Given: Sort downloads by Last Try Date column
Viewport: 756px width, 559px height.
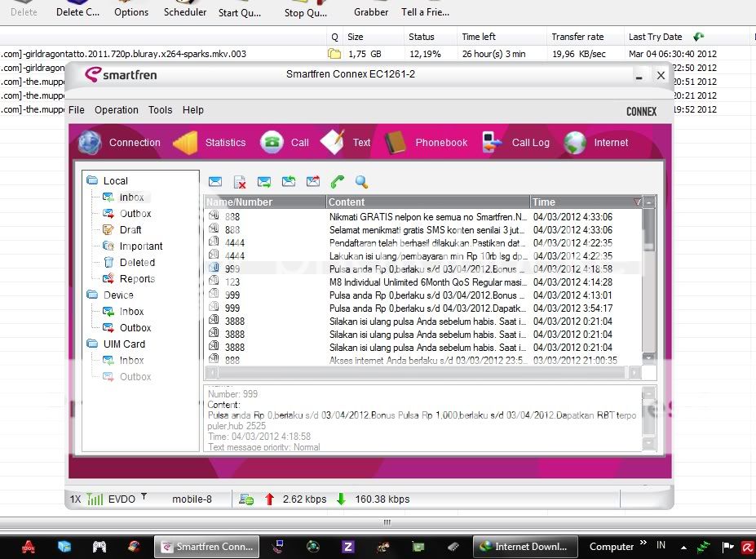Looking at the screenshot, I should coord(687,37).
